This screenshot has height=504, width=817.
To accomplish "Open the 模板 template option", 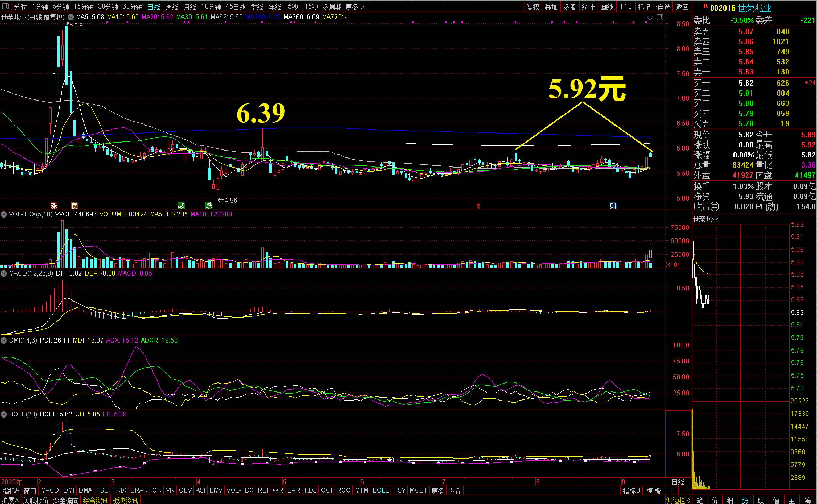I will pyautogui.click(x=654, y=491).
